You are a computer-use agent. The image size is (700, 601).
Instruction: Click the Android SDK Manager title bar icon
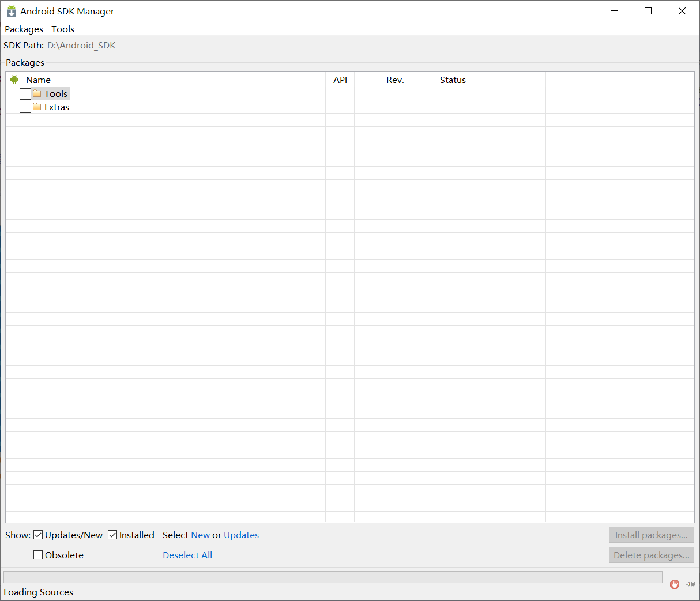click(11, 11)
